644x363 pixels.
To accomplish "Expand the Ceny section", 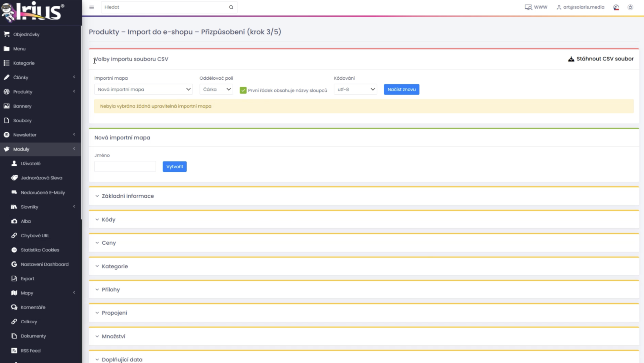I will (x=364, y=243).
